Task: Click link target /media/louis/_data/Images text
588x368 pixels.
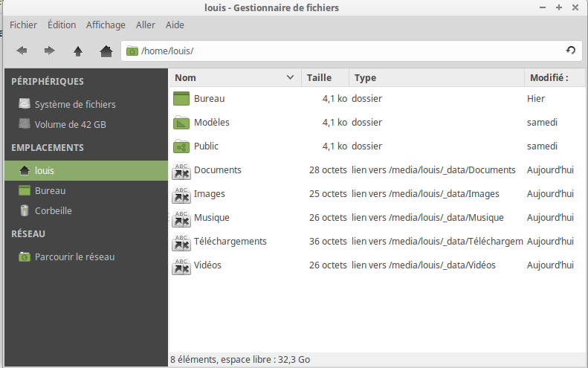Action: coord(444,194)
